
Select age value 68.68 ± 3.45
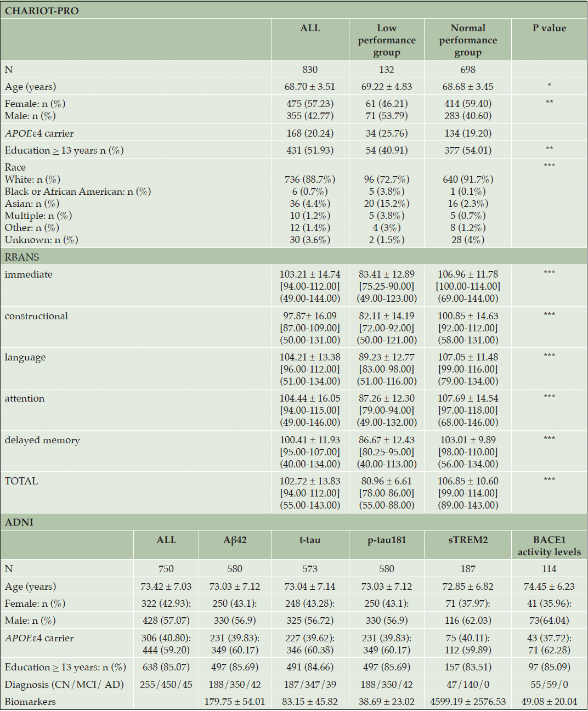[x=468, y=87]
